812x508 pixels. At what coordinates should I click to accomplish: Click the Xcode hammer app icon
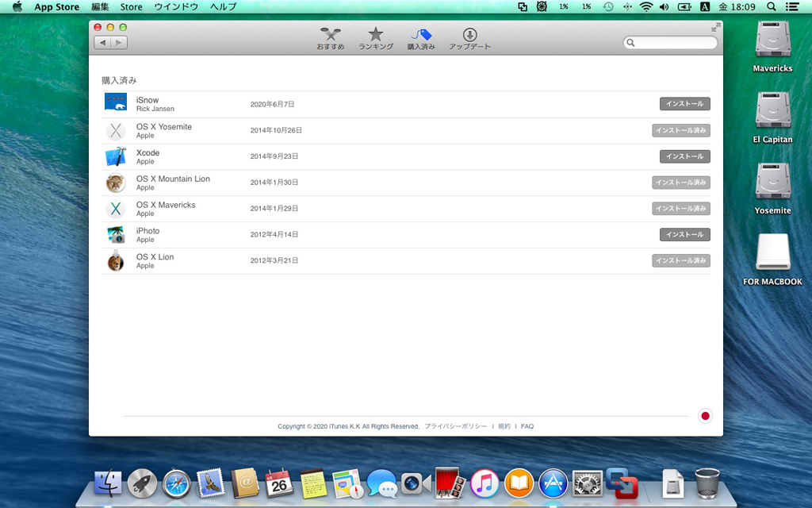[116, 156]
